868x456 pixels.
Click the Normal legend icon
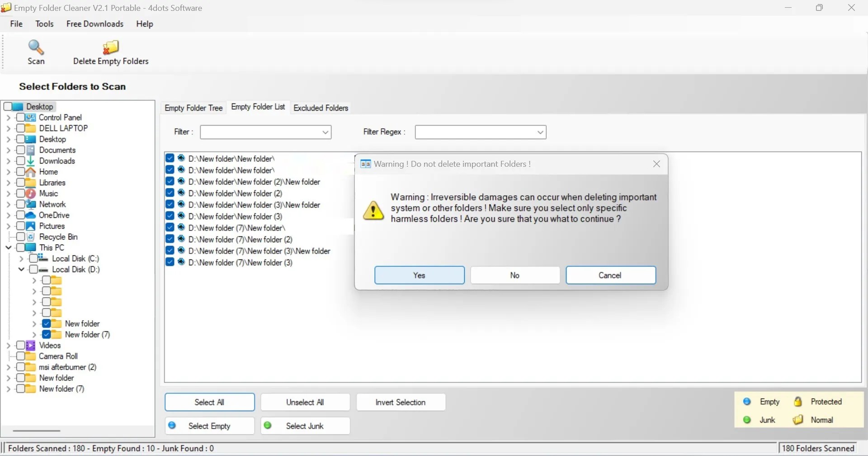click(798, 420)
